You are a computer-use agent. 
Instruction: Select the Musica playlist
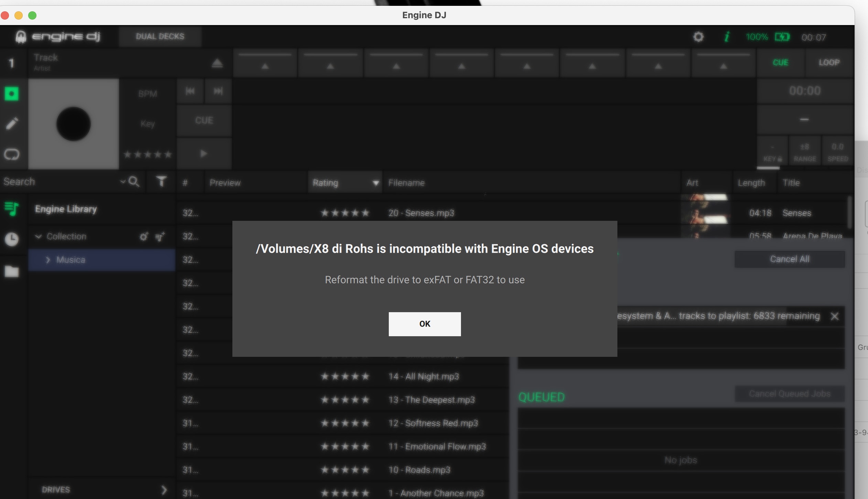tap(102, 260)
